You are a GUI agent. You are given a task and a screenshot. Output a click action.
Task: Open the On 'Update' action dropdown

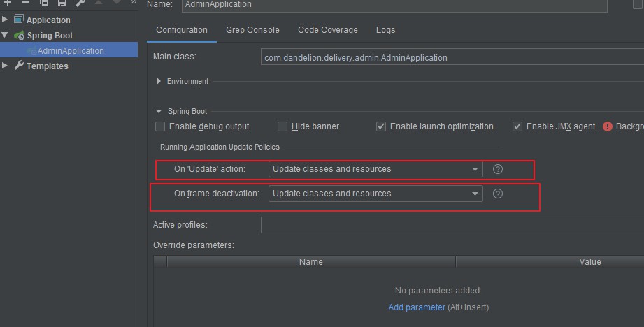[x=375, y=169]
